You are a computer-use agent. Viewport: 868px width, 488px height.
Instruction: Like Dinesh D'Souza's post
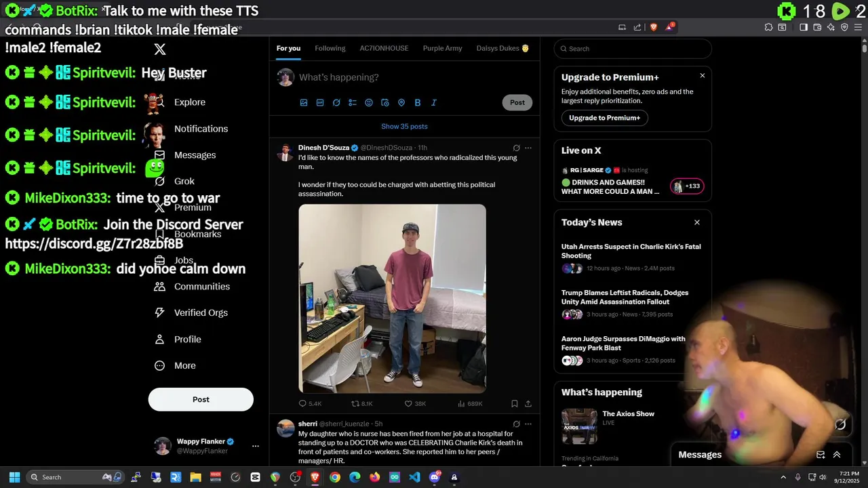point(415,403)
